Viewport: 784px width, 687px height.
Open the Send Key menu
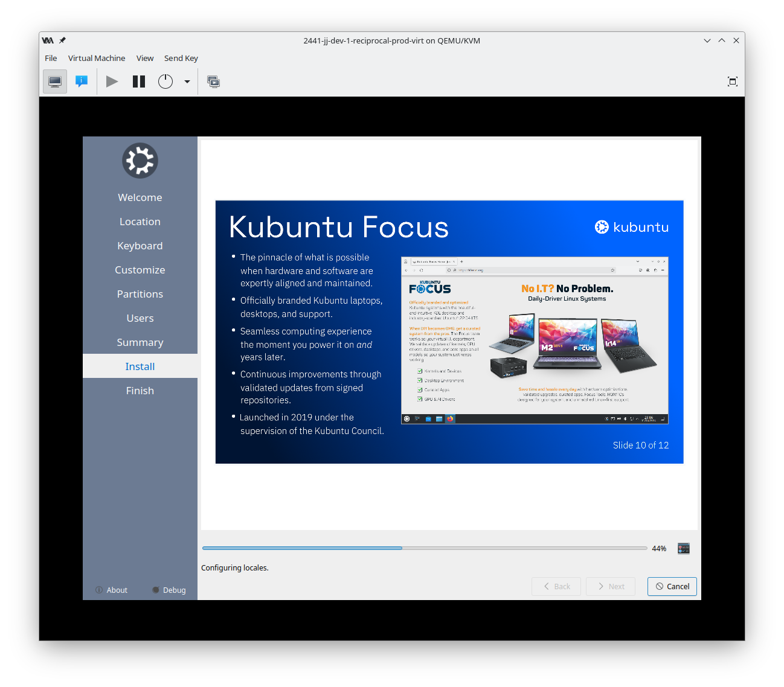181,59
